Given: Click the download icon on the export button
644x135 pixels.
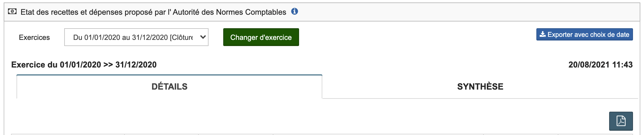Looking at the screenshot, I should click(543, 34).
